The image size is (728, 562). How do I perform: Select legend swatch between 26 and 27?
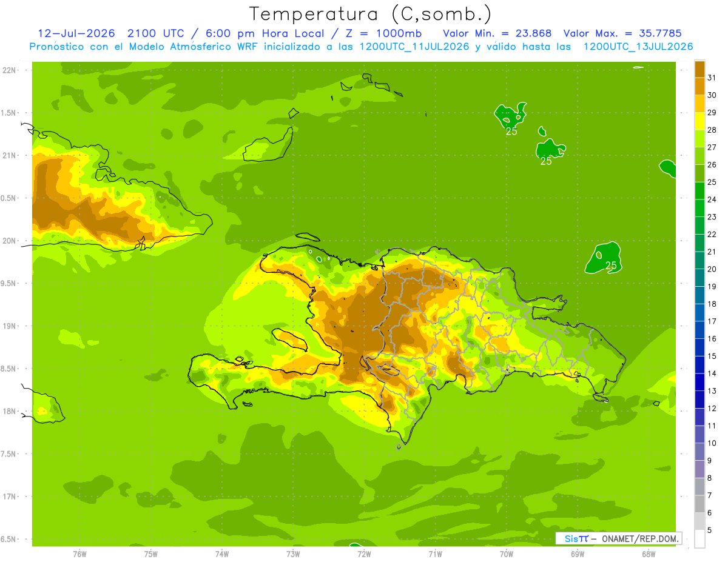pyautogui.click(x=699, y=156)
